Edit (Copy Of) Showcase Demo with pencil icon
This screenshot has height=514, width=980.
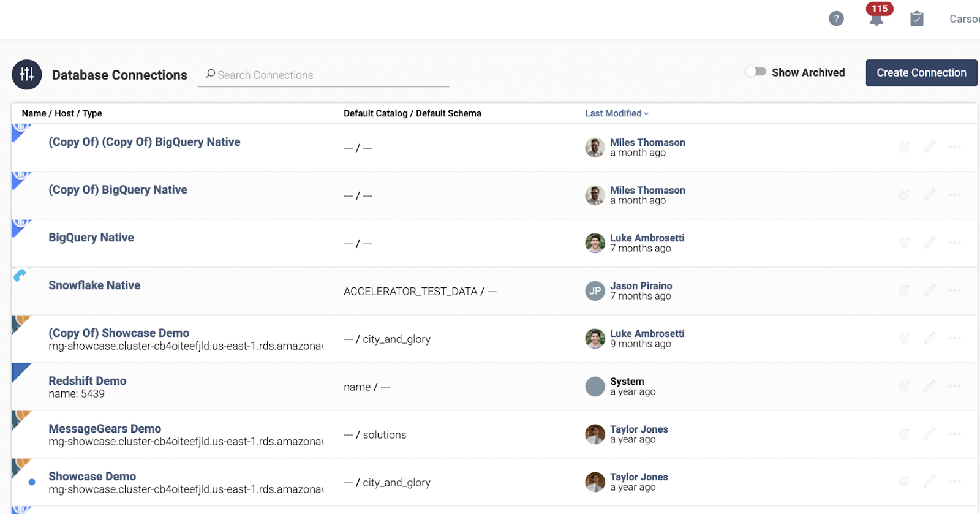[930, 338]
